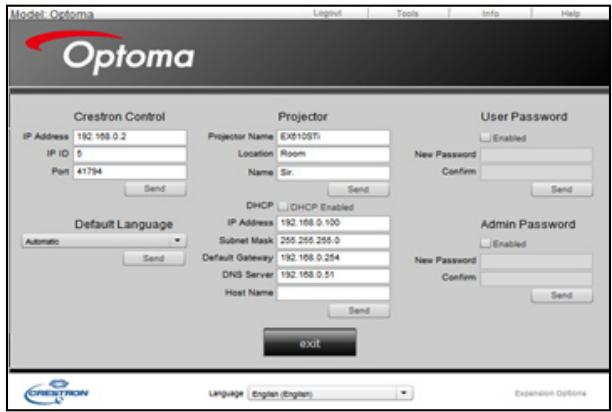Click the Crestron logo at bottom left
This screenshot has height=412, width=612.
[x=57, y=392]
